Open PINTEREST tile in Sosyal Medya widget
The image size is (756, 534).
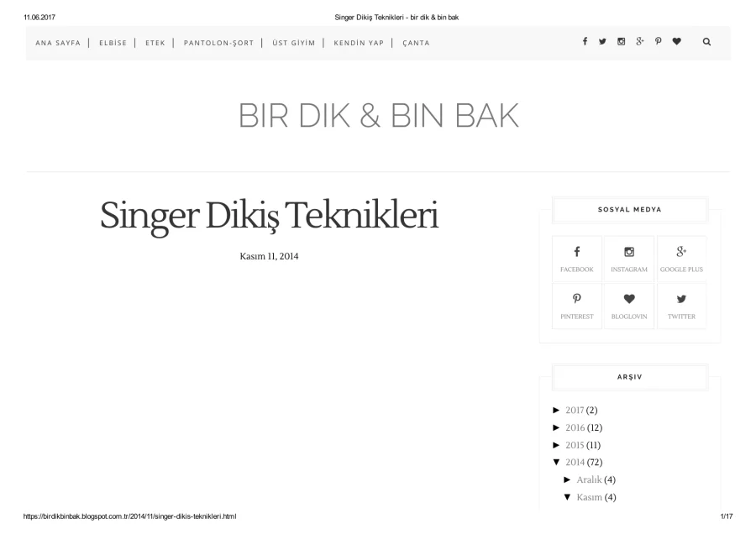coord(576,306)
